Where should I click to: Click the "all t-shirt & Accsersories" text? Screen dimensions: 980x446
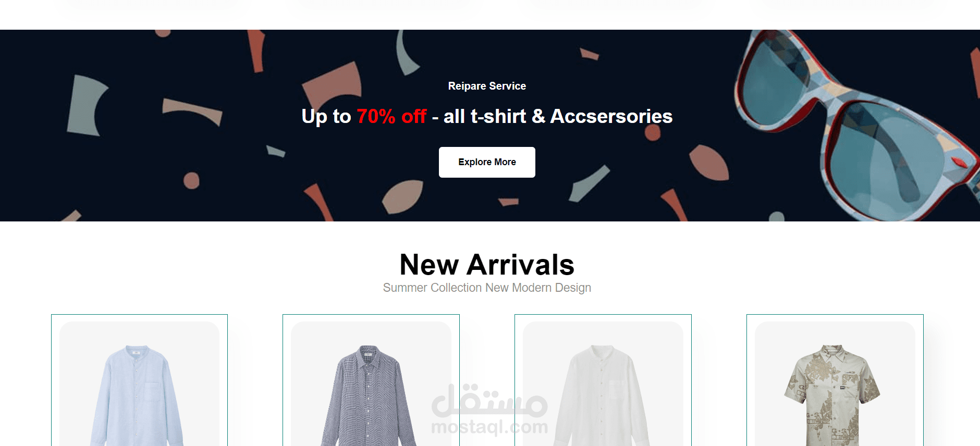pyautogui.click(x=558, y=116)
